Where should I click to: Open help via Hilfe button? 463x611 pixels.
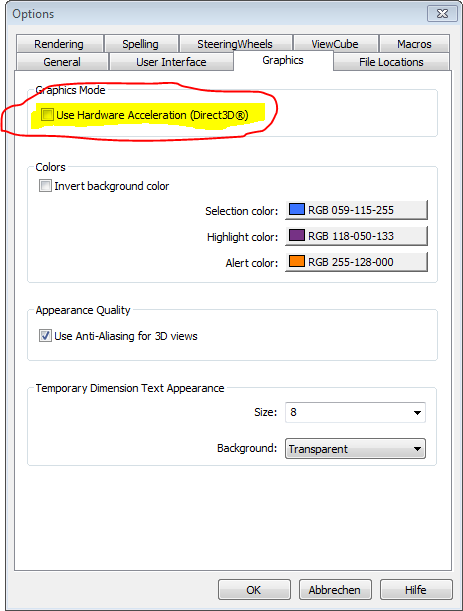click(416, 590)
